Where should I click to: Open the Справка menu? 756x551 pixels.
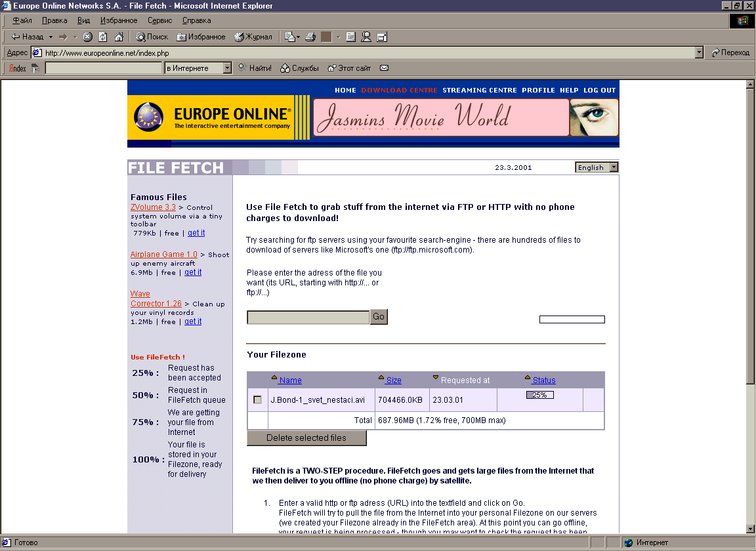tap(197, 20)
